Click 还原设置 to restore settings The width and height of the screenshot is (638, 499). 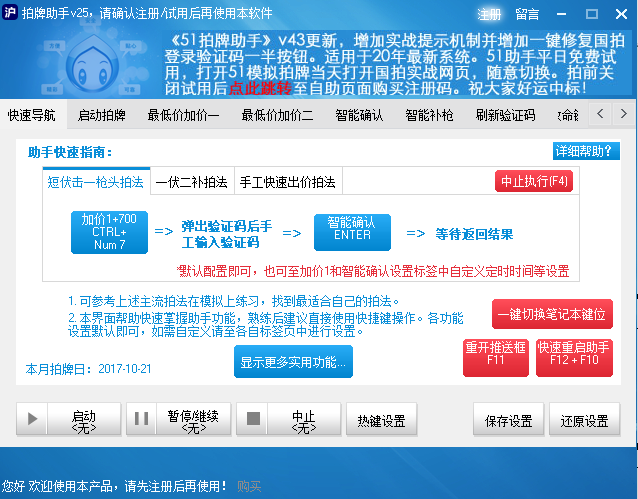pos(585,420)
